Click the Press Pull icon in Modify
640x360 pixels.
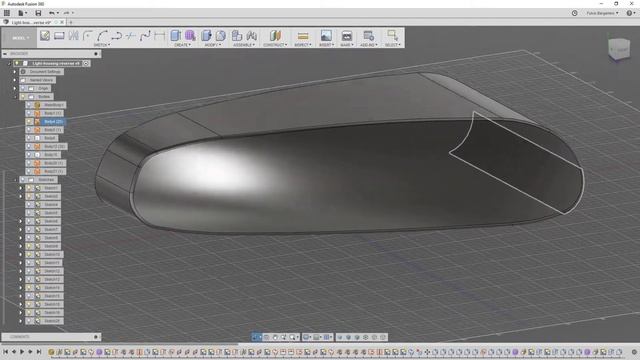click(x=206, y=36)
